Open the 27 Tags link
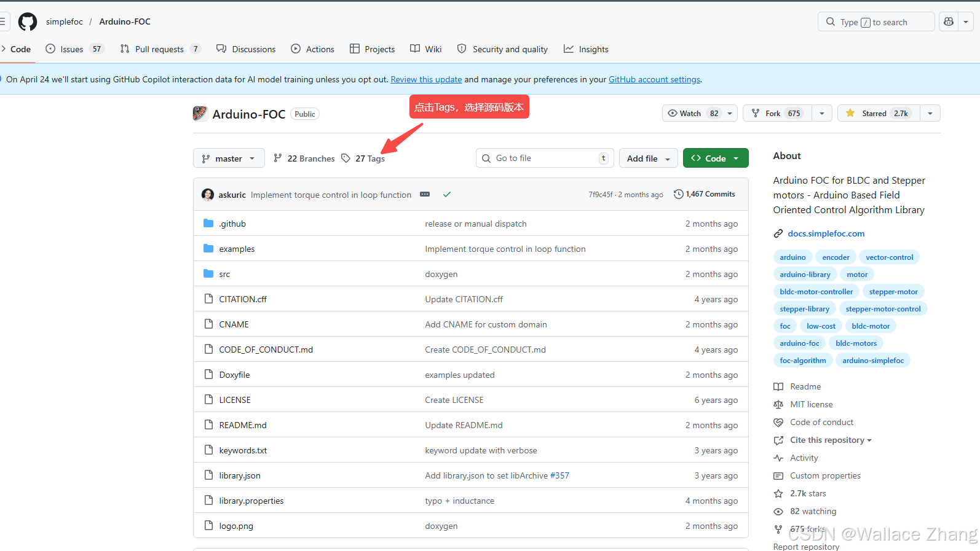Screen dimensions: 980x551 click(363, 158)
